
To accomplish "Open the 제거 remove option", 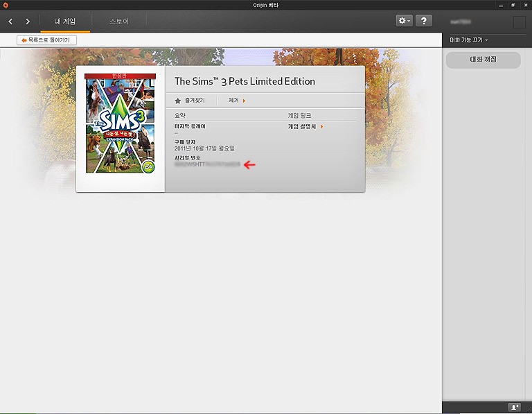I will (237, 101).
